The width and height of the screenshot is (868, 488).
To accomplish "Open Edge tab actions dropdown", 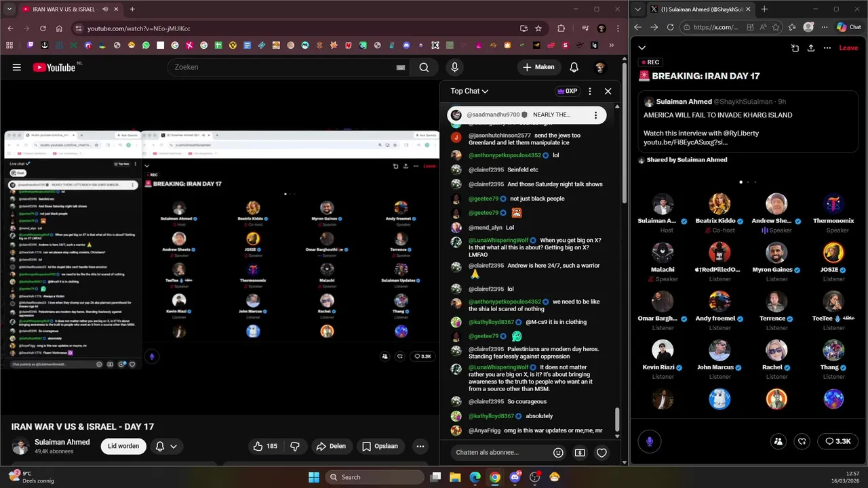I will 638,9.
